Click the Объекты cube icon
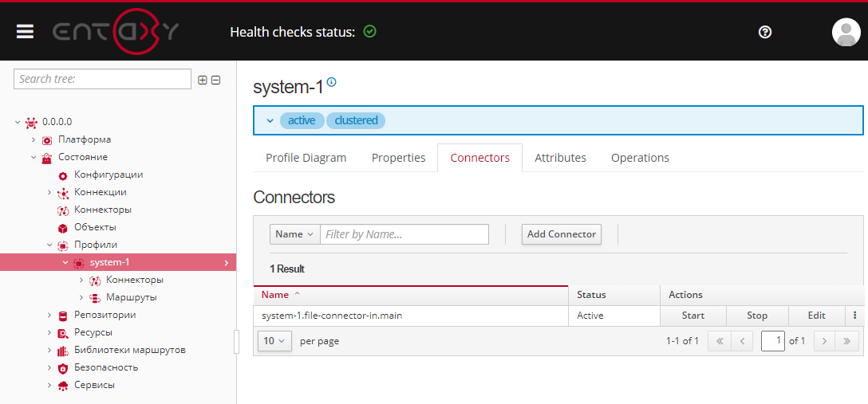This screenshot has height=404, width=868. tap(63, 228)
